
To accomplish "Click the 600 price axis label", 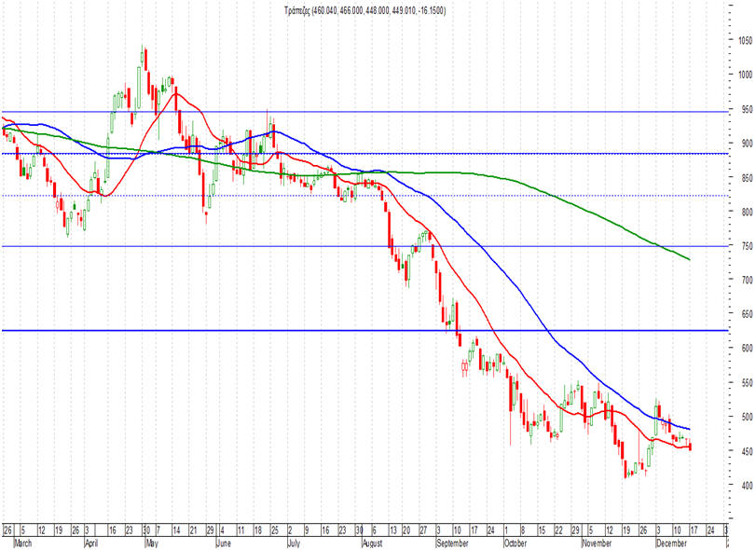I will (747, 348).
